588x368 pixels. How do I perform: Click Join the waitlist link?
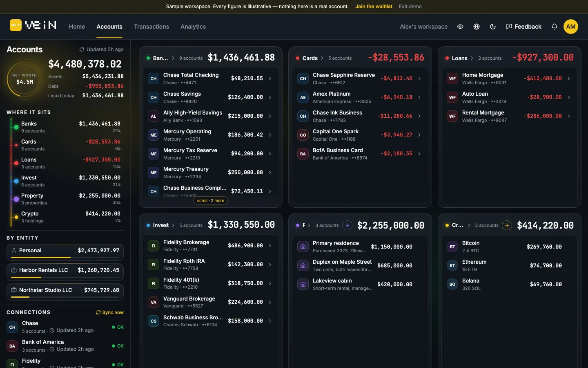pyautogui.click(x=374, y=7)
